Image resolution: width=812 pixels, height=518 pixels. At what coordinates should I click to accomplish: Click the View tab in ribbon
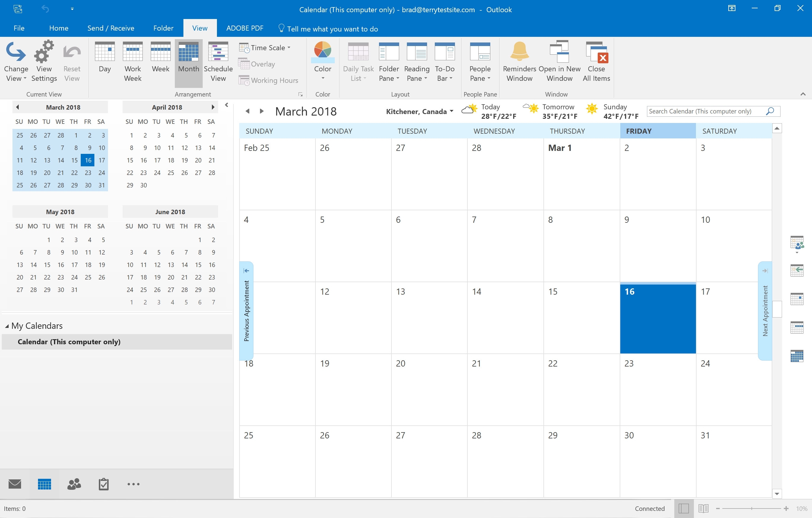[200, 28]
